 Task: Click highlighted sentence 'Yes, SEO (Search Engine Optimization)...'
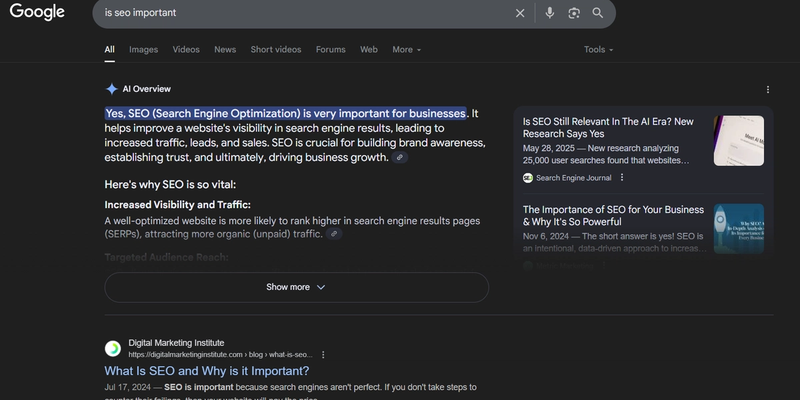coord(285,113)
